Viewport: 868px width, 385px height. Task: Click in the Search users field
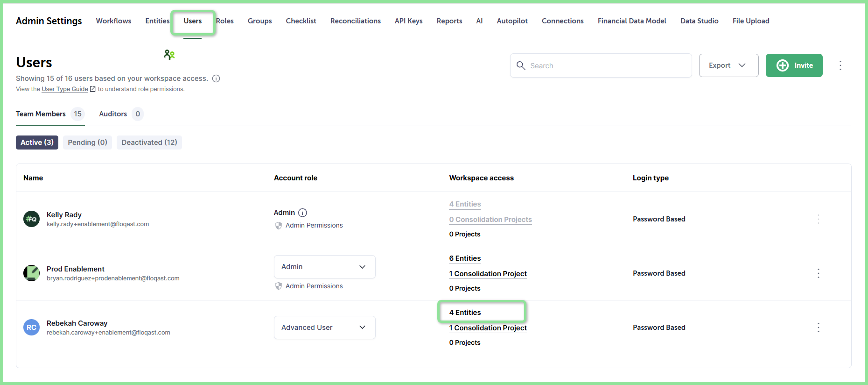point(601,65)
